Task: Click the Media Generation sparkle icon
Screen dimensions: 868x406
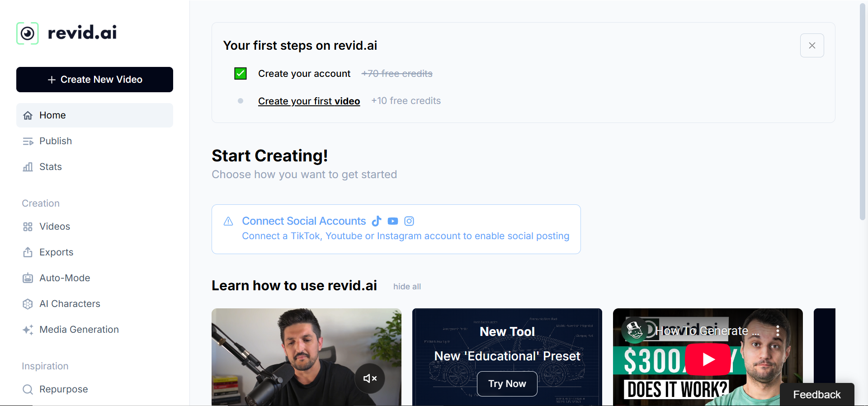Action: (28, 330)
